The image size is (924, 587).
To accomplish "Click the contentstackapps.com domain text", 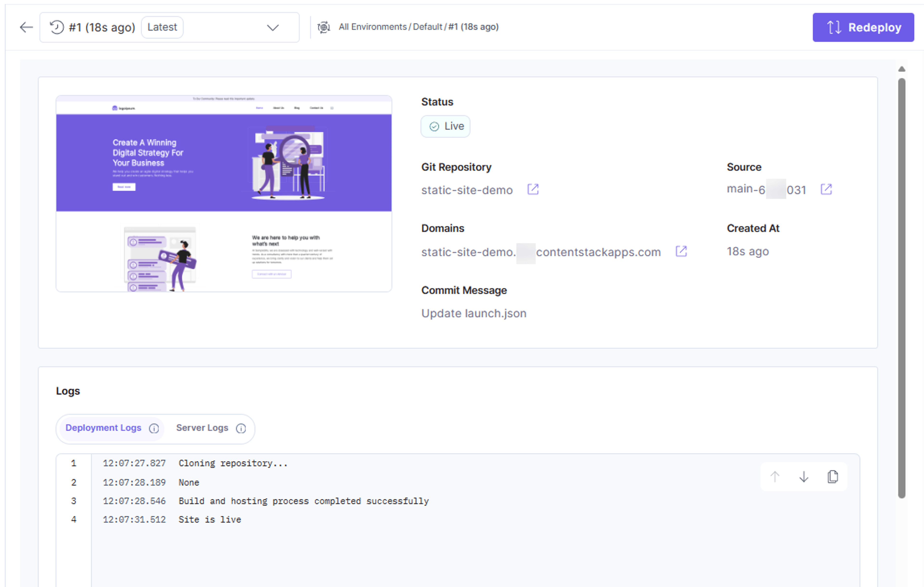I will (x=541, y=252).
